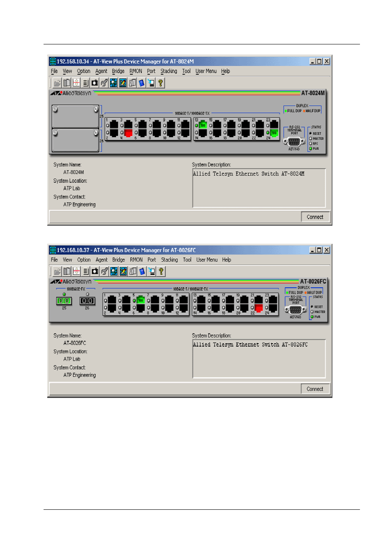Viewport: 392px width, 555px height.
Task: Open the RMON menu in the AT-8026FC window
Action: 136,260
